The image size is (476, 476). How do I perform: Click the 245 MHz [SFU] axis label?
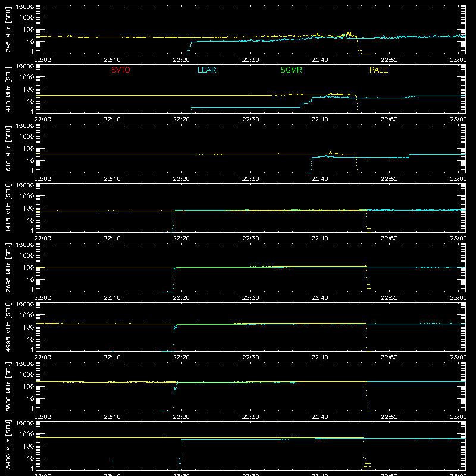click(x=8, y=29)
